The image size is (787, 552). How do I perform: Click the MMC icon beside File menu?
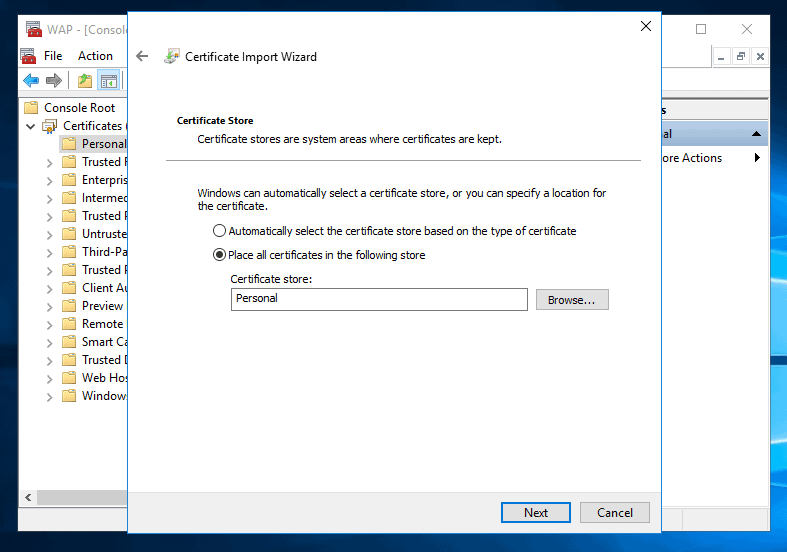[x=28, y=56]
